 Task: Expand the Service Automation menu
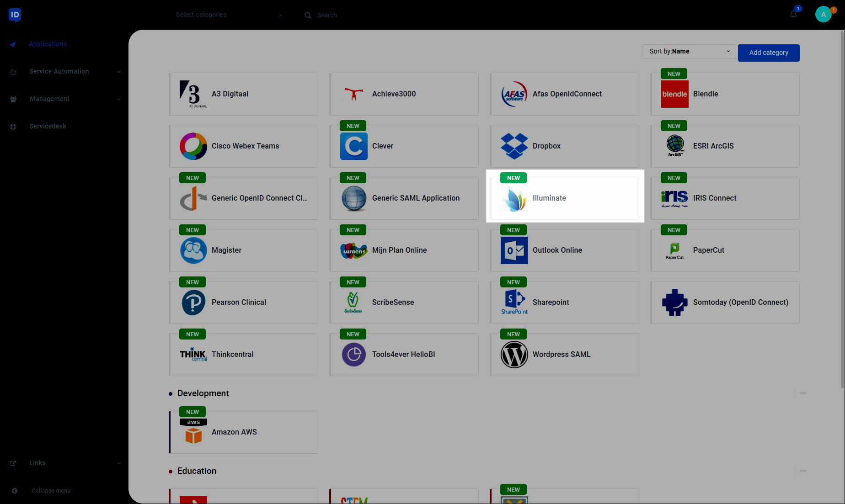point(119,72)
